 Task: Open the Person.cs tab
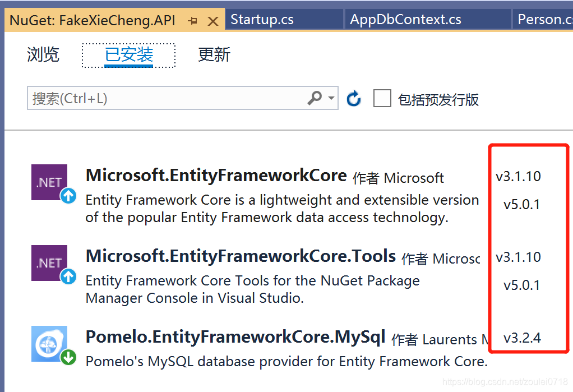(544, 20)
